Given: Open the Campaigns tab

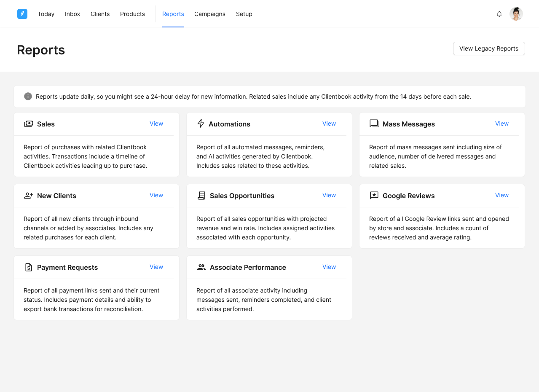Looking at the screenshot, I should click(x=210, y=14).
